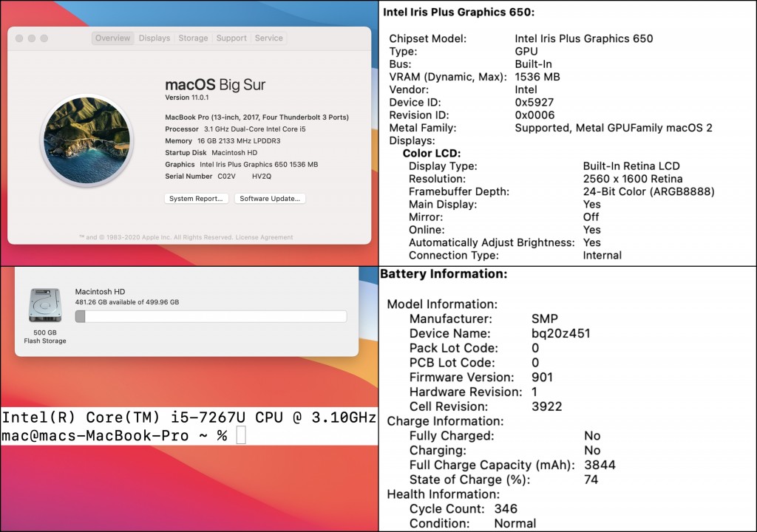The width and height of the screenshot is (757, 532).
Task: Select State of Charge '74'
Action: pyautogui.click(x=591, y=480)
